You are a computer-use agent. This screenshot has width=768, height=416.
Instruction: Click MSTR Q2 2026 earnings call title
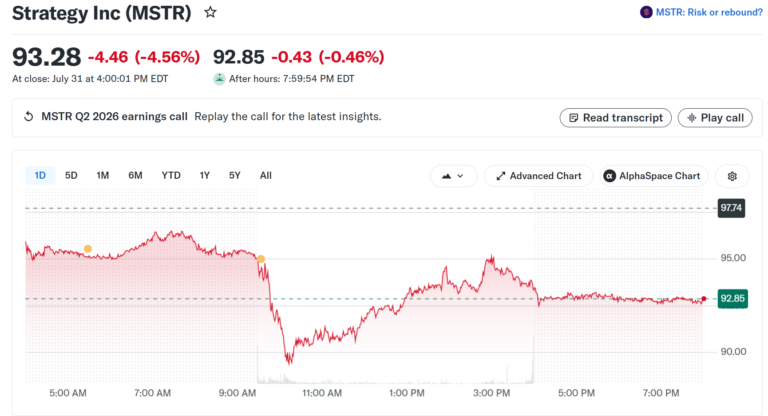(114, 117)
